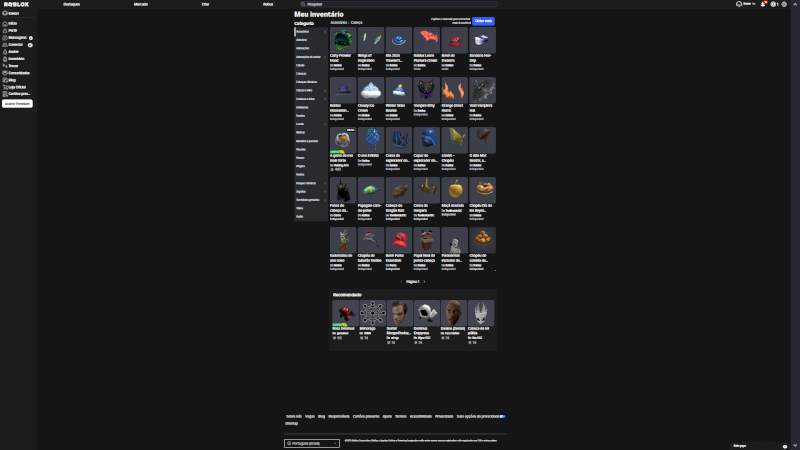800x450 pixels.
Task: Open the Blog sidebar icon
Action: pos(5,80)
